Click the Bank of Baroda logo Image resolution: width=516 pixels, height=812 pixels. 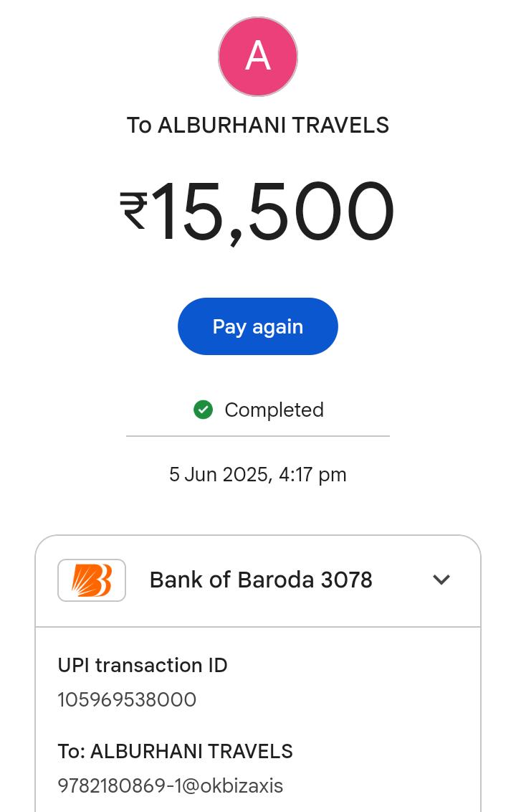click(92, 580)
